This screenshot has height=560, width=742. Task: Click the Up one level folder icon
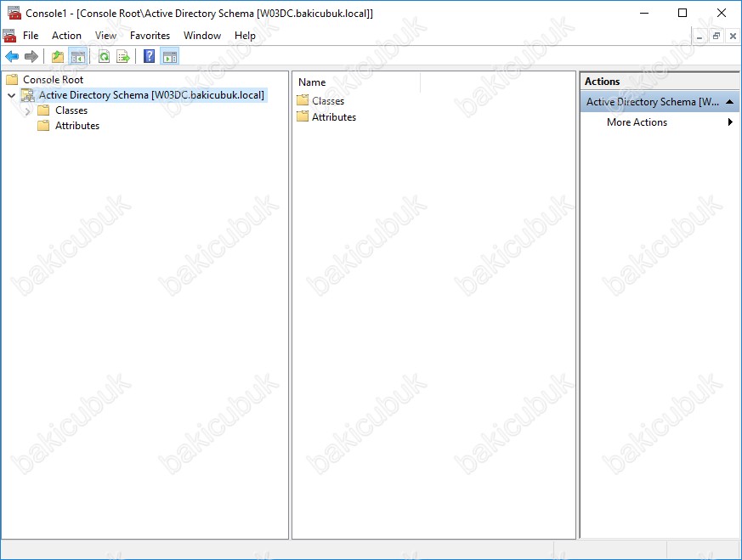(x=58, y=57)
